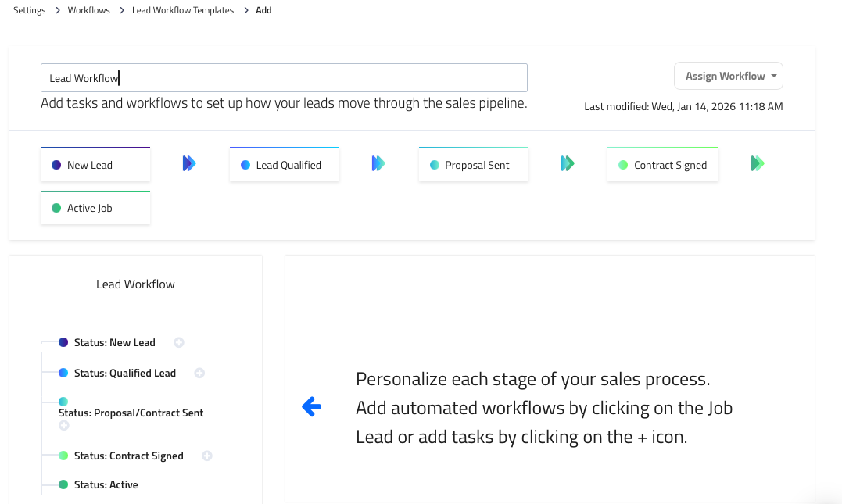This screenshot has width=842, height=504.
Task: Navigate to Lead Workflow Templates breadcrumb
Action: pyautogui.click(x=183, y=10)
